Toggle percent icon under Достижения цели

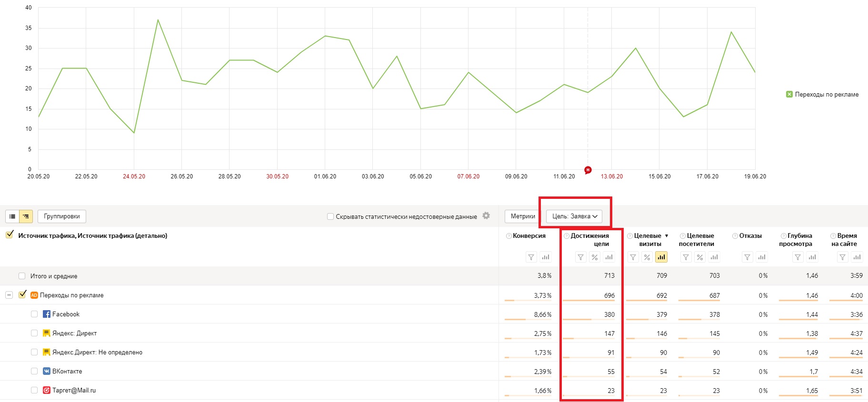tap(595, 257)
